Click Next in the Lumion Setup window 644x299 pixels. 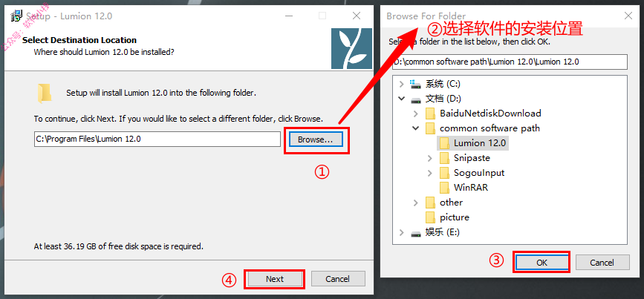274,279
